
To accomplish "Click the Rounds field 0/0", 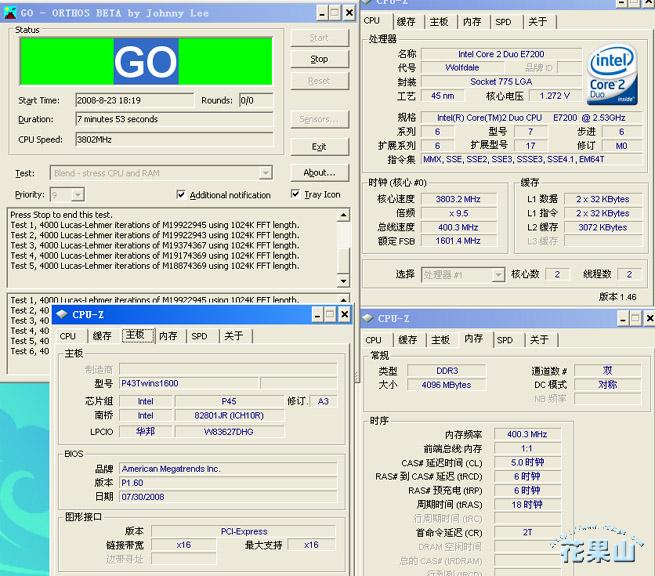I will click(256, 100).
